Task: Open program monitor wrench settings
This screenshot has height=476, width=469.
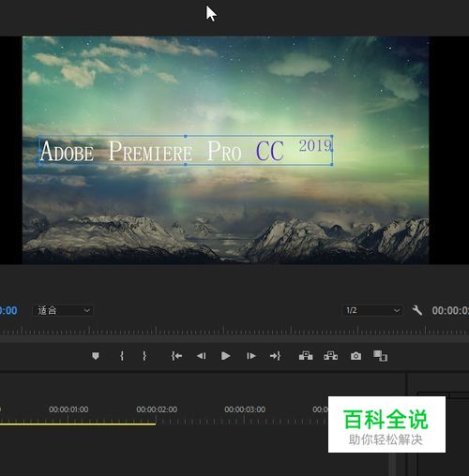Action: click(417, 310)
